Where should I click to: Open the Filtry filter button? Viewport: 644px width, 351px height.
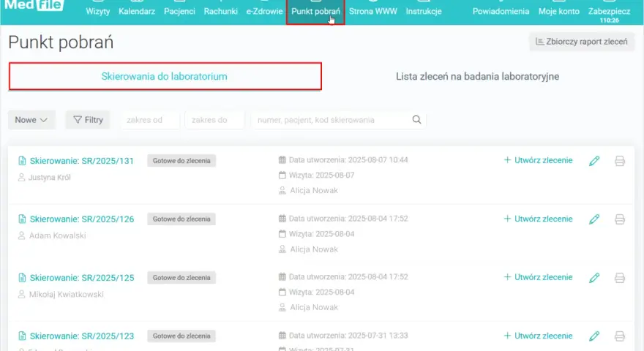88,120
